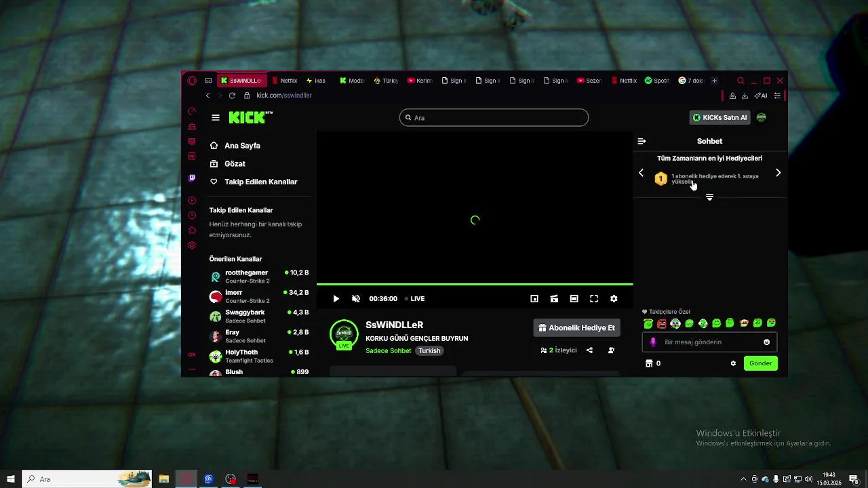Open rootthegamer recommended channel

pyautogui.click(x=259, y=277)
